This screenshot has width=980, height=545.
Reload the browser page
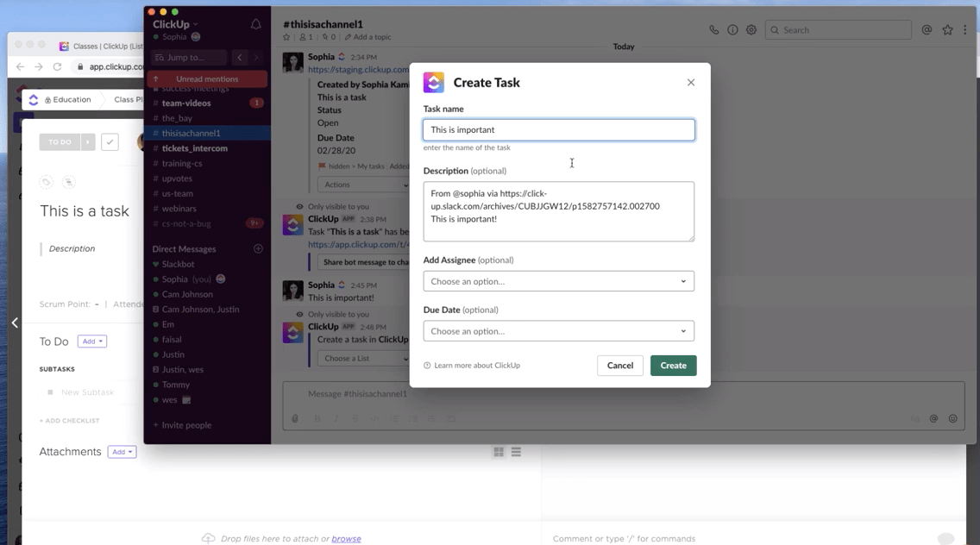click(58, 66)
